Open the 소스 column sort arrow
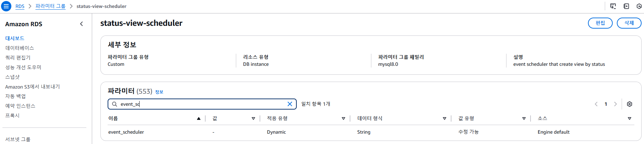This screenshot has width=644, height=144. pos(630,119)
